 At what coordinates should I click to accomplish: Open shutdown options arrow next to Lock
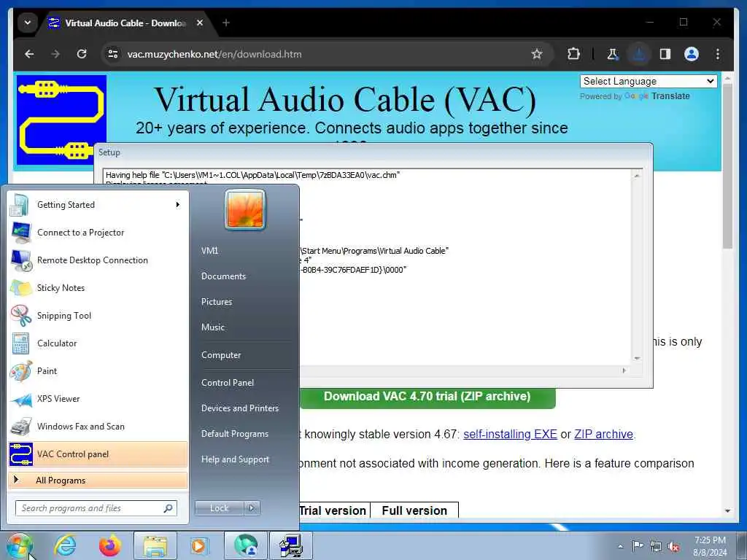coord(252,508)
